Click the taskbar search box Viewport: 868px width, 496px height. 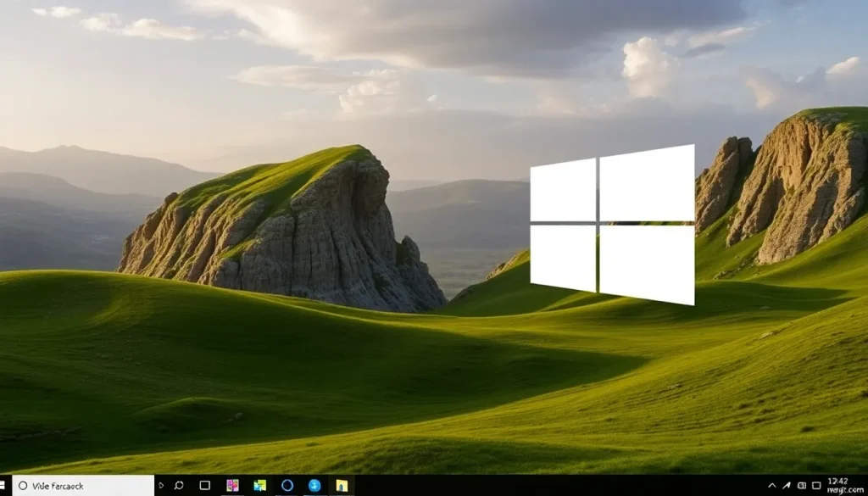84,486
